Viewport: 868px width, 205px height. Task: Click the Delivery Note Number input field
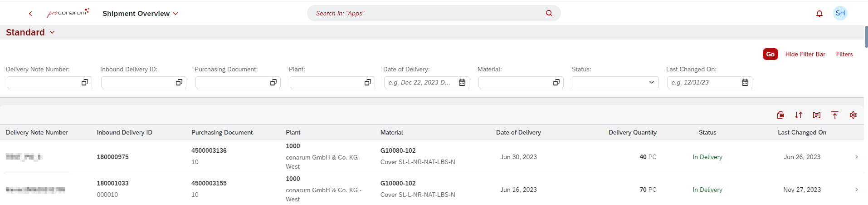[44, 82]
